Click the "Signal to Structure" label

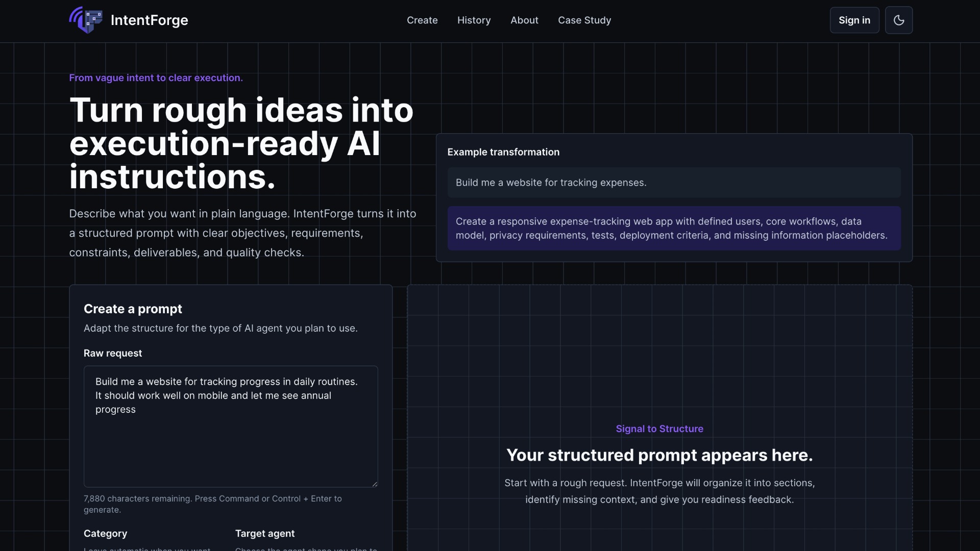coord(659,429)
